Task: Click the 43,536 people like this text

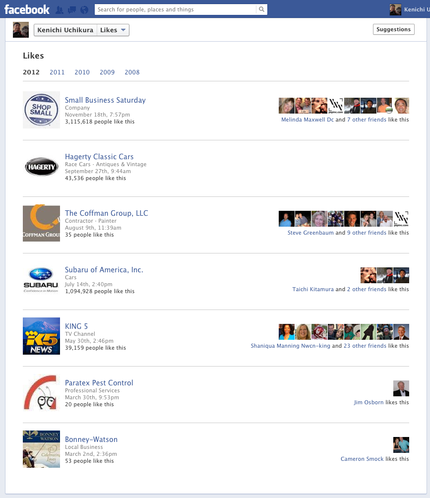Action: pyautogui.click(x=95, y=178)
